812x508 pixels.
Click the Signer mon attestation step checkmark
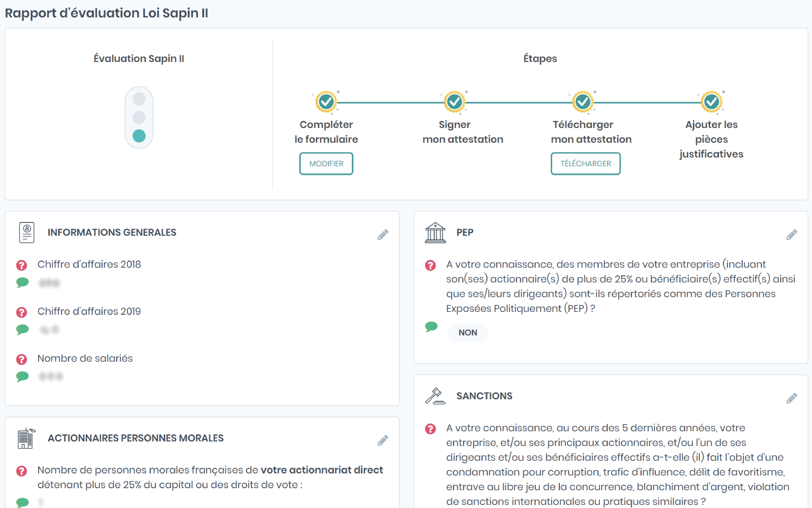(455, 102)
